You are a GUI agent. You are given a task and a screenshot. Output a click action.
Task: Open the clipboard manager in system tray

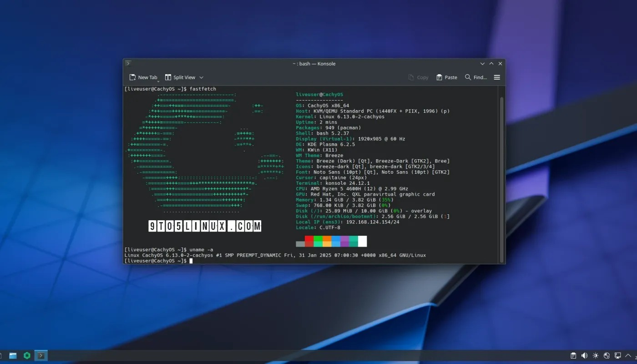pyautogui.click(x=573, y=355)
